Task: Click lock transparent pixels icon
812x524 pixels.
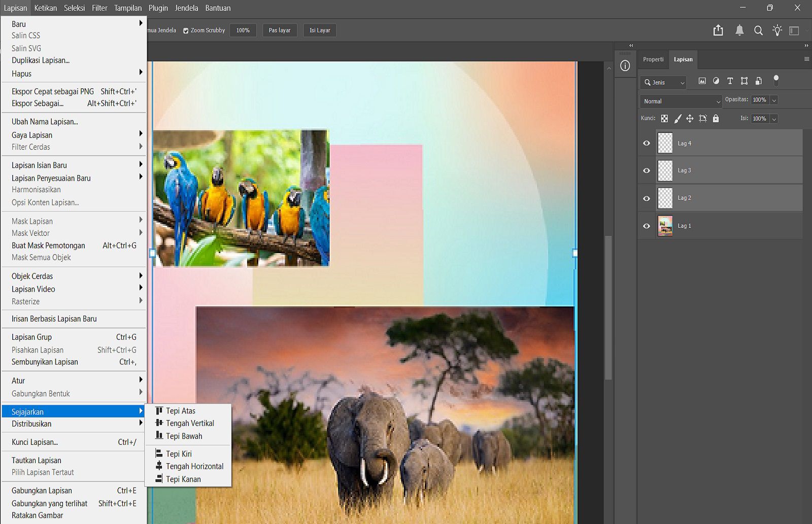Action: [x=664, y=119]
